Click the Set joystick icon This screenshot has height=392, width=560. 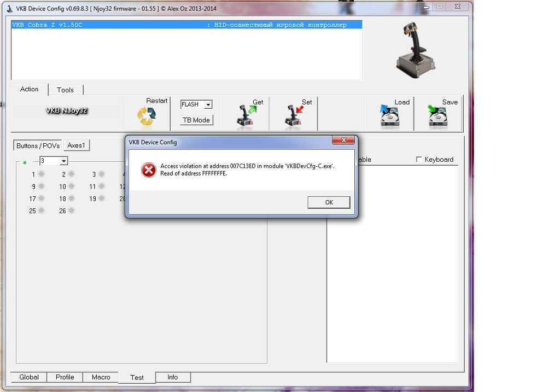point(294,116)
